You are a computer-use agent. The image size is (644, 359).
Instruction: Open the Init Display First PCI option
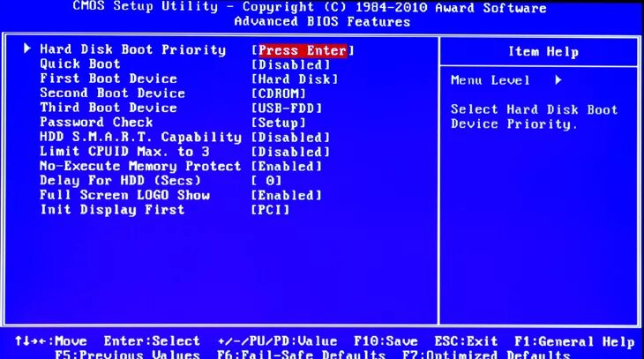click(x=271, y=210)
